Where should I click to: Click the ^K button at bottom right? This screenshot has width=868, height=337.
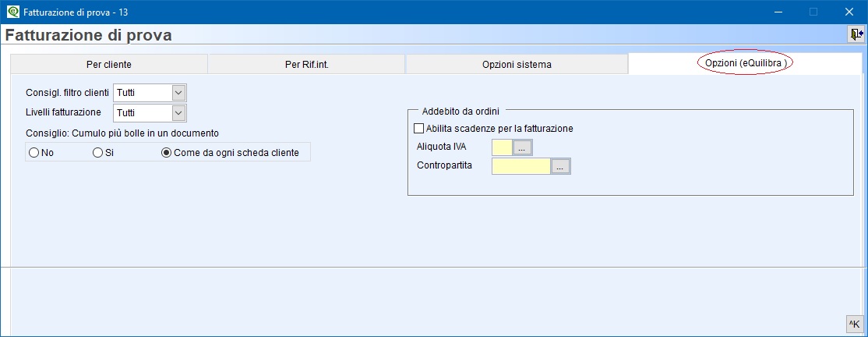[x=854, y=325]
